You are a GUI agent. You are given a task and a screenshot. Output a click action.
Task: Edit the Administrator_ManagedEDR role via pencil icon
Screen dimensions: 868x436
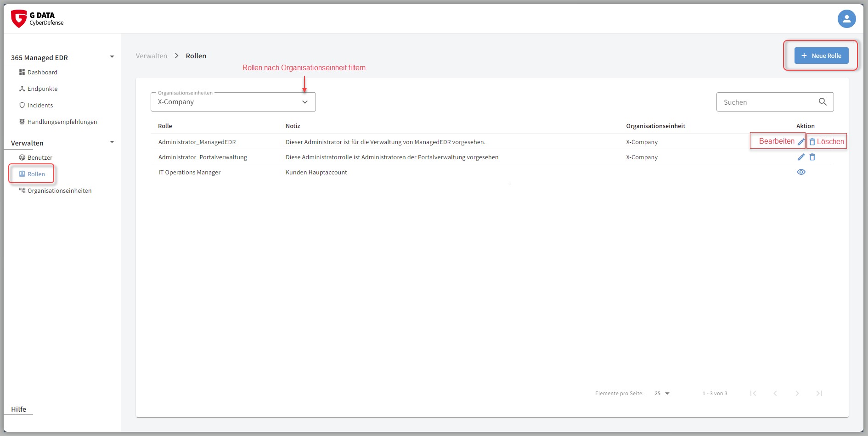[x=801, y=142]
